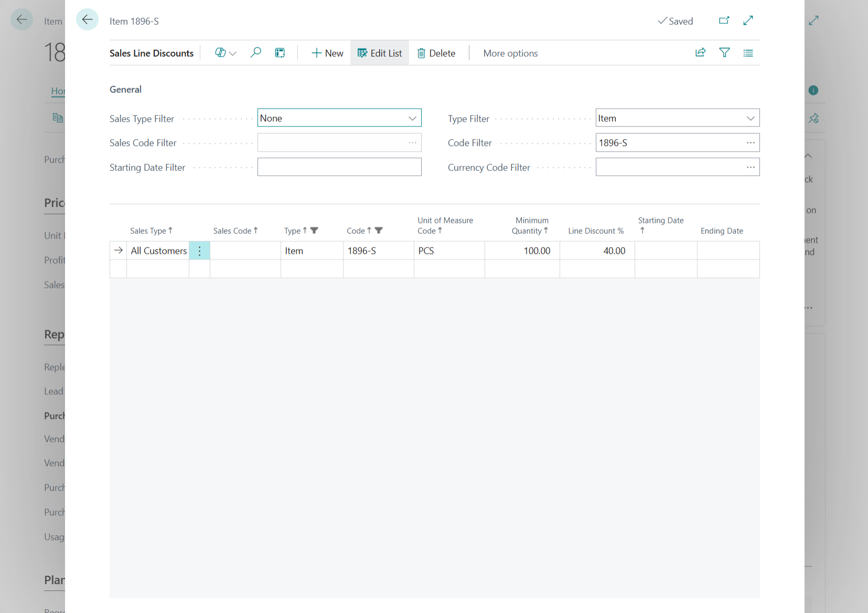Click the Item type cell in the row
Screen dimensions: 868x613
pyautogui.click(x=312, y=251)
